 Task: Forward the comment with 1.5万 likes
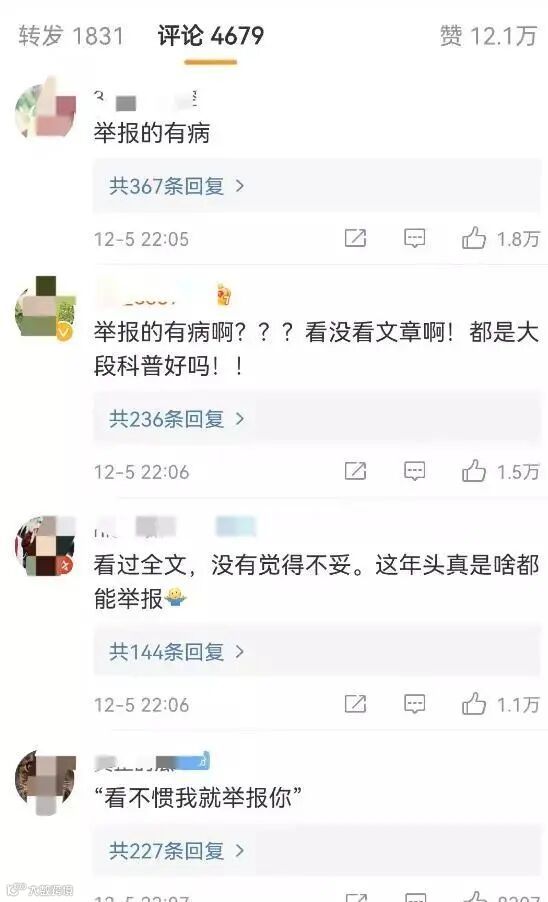point(355,471)
